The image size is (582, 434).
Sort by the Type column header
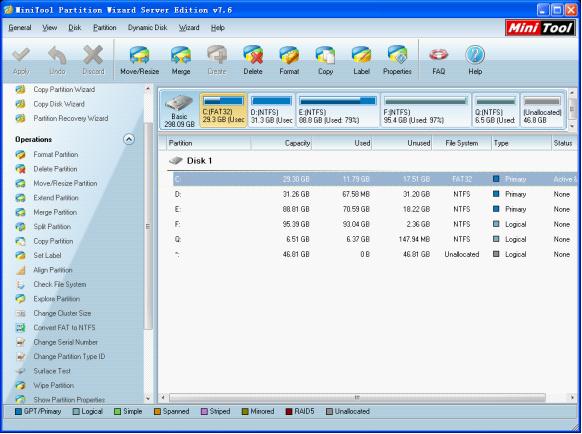point(521,143)
